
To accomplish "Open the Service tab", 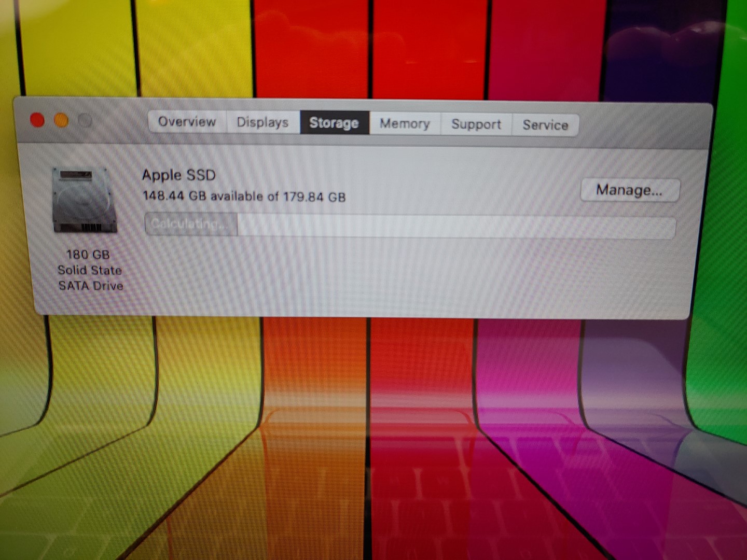I will click(545, 125).
